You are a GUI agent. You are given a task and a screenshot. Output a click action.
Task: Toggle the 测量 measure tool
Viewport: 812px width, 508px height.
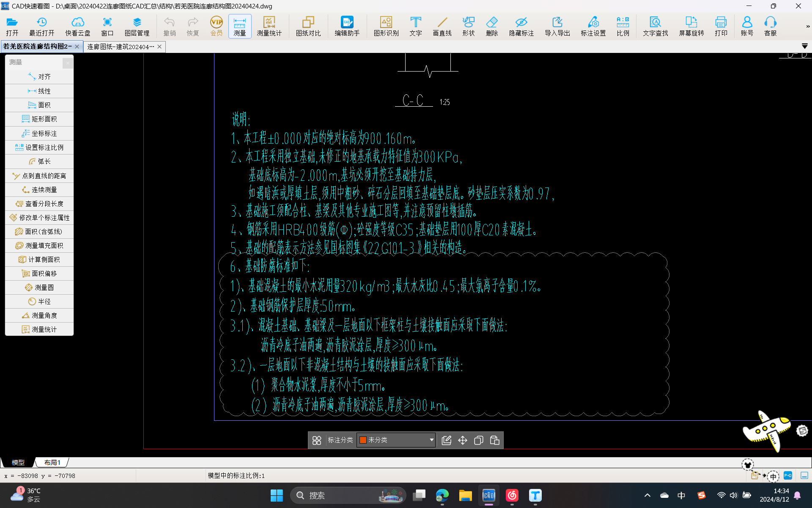(x=240, y=26)
